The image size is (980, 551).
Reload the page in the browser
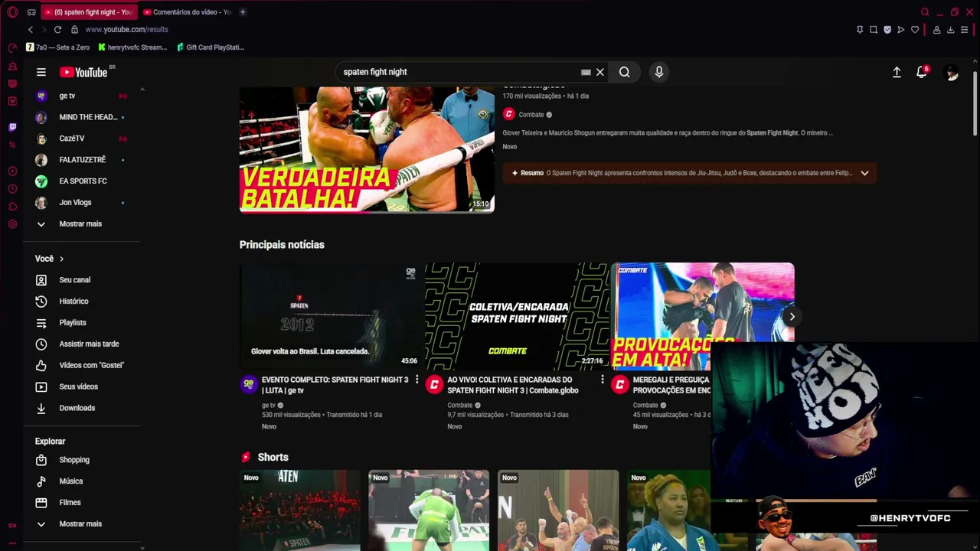57,29
